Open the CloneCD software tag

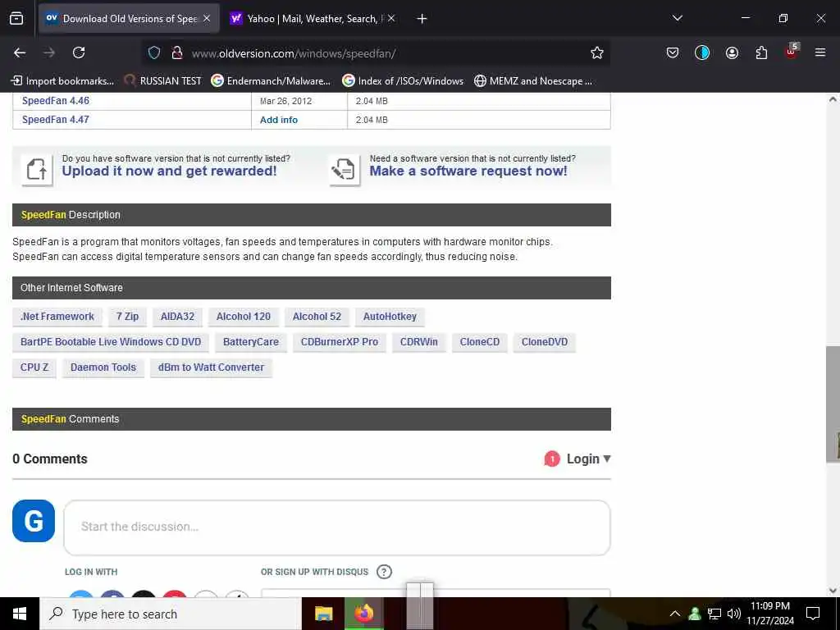click(x=479, y=342)
